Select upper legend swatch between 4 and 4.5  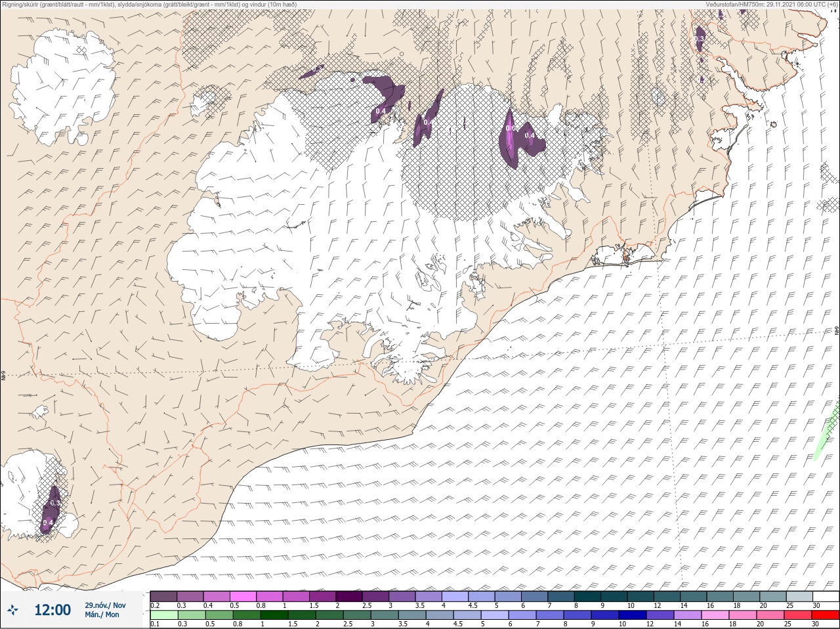[x=455, y=596]
